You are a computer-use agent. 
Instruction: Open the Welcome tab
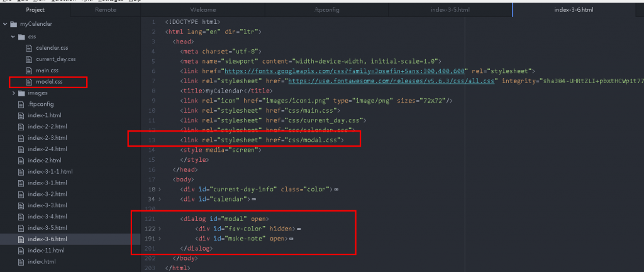203,10
